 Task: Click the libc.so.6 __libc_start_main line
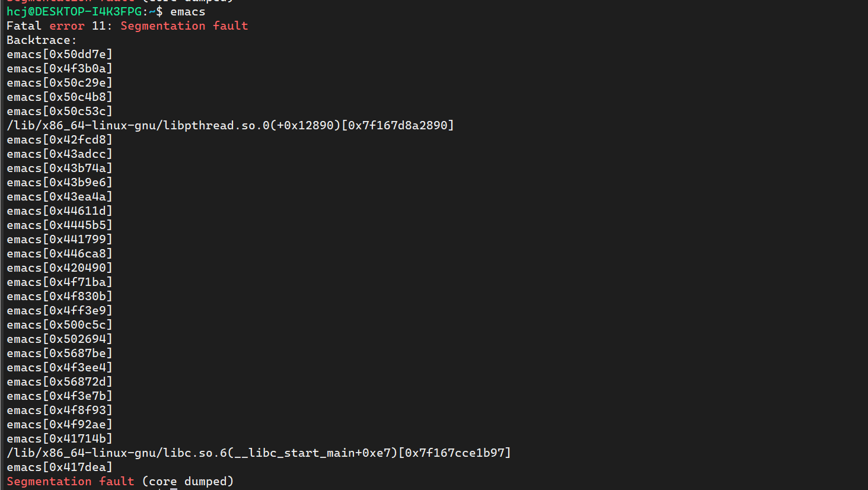pyautogui.click(x=259, y=453)
